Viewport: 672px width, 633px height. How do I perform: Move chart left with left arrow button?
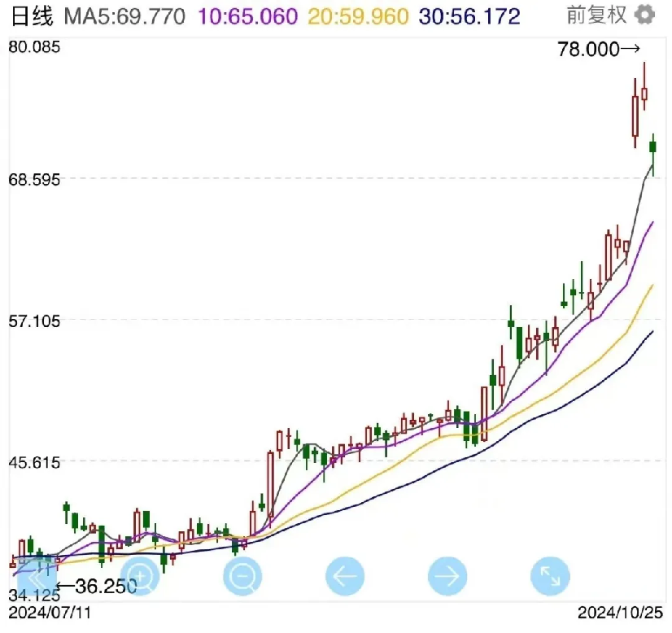coord(345,576)
